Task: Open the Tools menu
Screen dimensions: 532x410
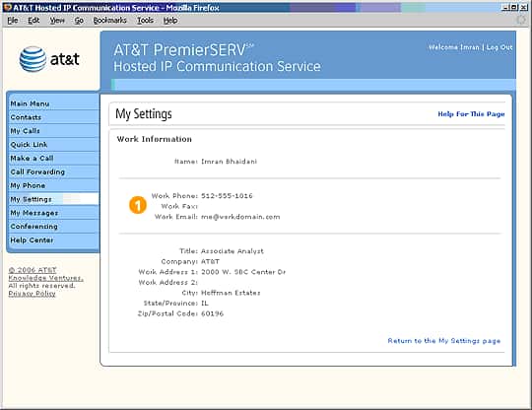Action: tap(145, 21)
